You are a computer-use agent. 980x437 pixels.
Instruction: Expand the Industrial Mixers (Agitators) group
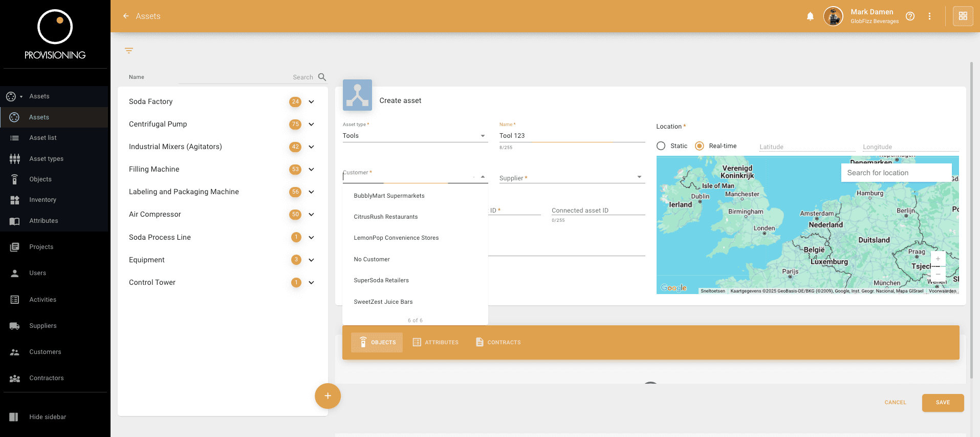click(311, 147)
